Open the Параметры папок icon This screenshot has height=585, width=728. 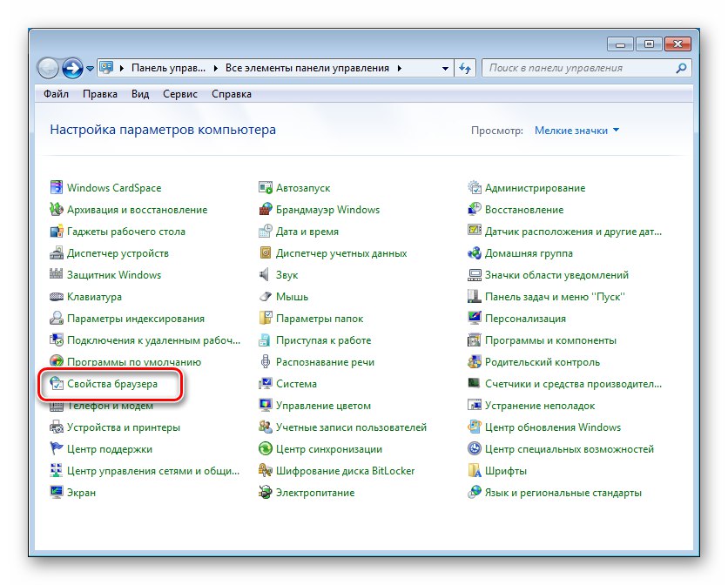click(x=265, y=318)
